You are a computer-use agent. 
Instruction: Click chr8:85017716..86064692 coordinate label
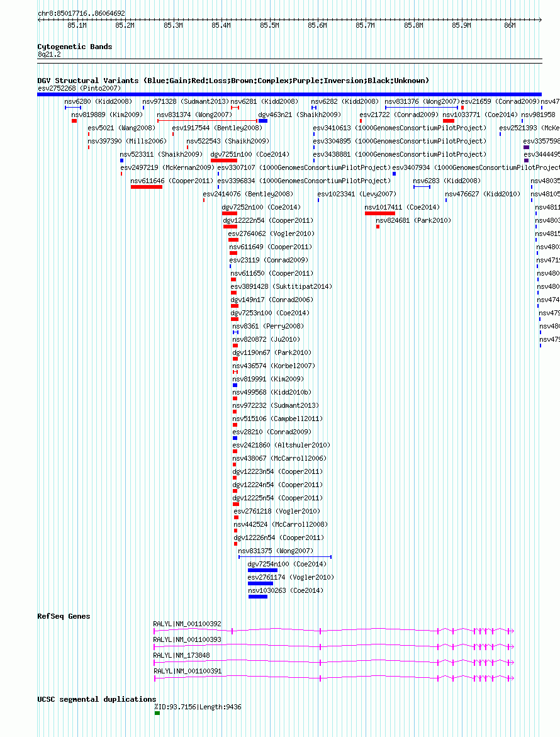click(x=81, y=14)
